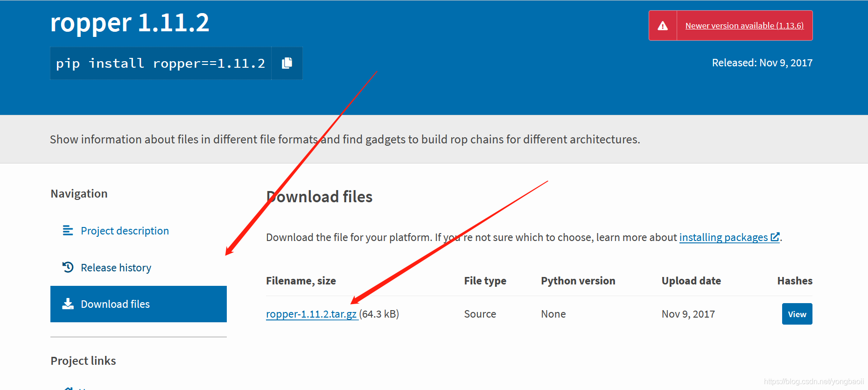Click the Release history clock icon
Screen dimensions: 868x390
pos(68,267)
